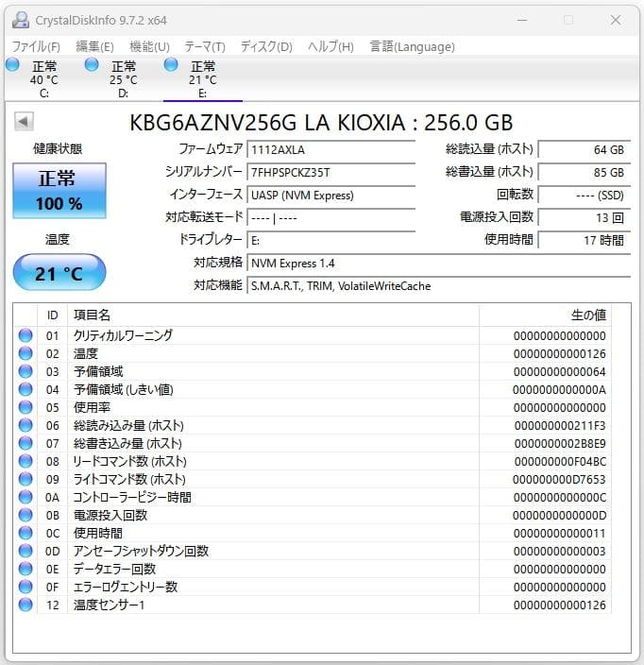Open the テーマ(T) menu
The width and height of the screenshot is (644, 665).
[205, 46]
